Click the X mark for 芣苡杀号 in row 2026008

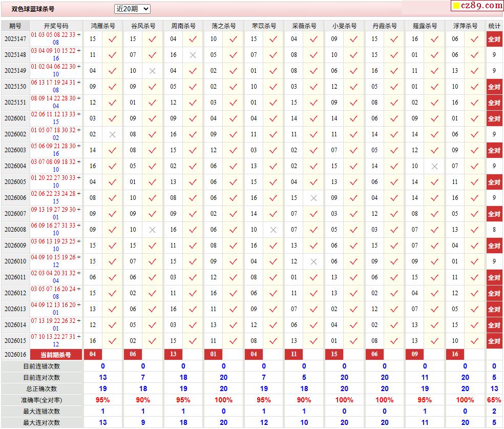(x=273, y=230)
